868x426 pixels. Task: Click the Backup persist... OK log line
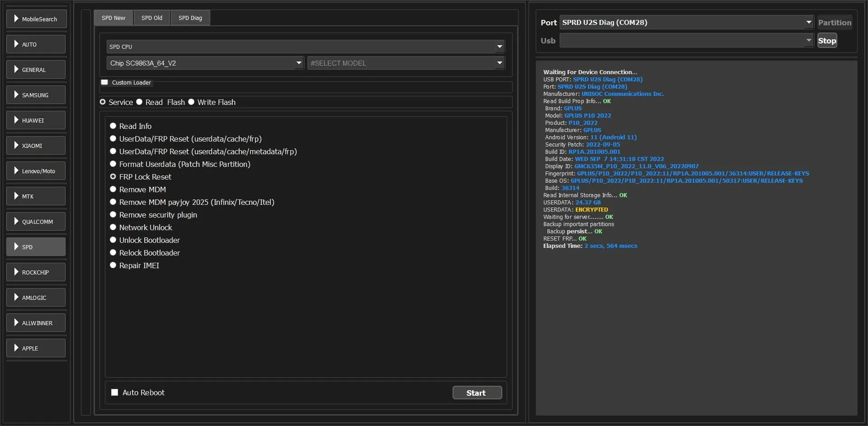click(x=575, y=232)
